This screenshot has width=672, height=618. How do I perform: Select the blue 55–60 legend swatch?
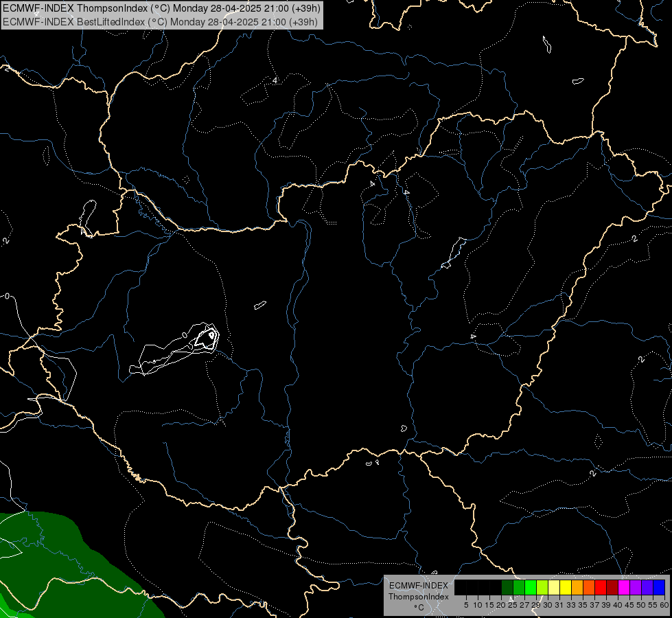click(x=659, y=587)
